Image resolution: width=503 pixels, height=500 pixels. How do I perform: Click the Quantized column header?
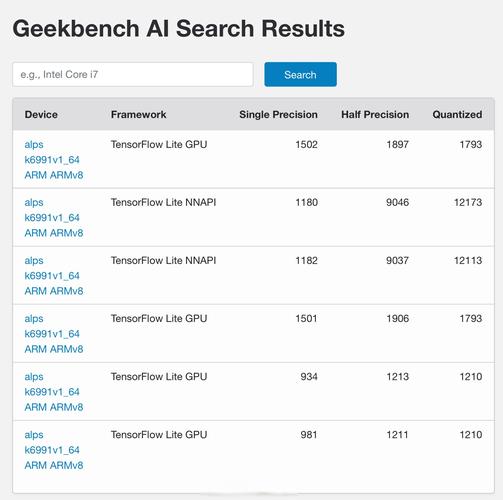pos(457,114)
